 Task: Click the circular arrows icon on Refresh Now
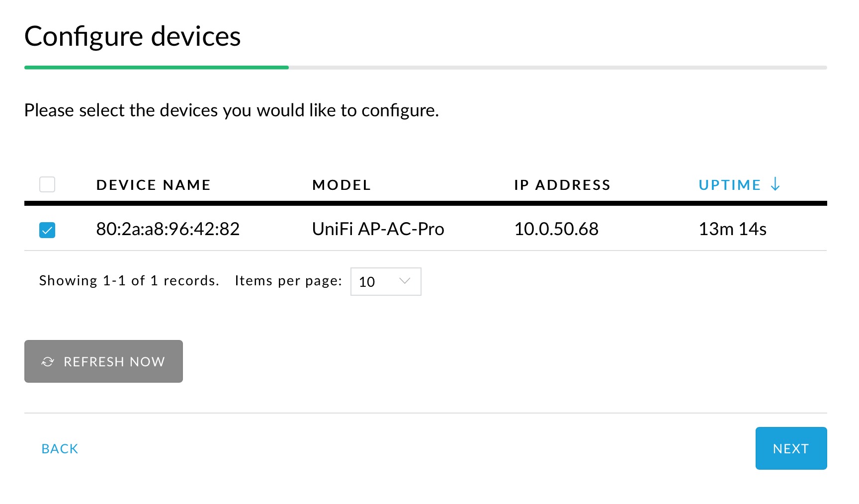48,362
